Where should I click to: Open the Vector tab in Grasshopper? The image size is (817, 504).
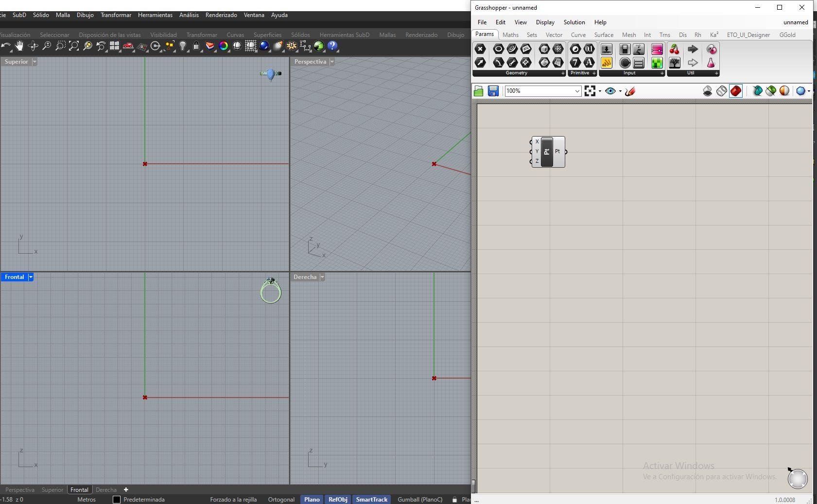pyautogui.click(x=554, y=35)
